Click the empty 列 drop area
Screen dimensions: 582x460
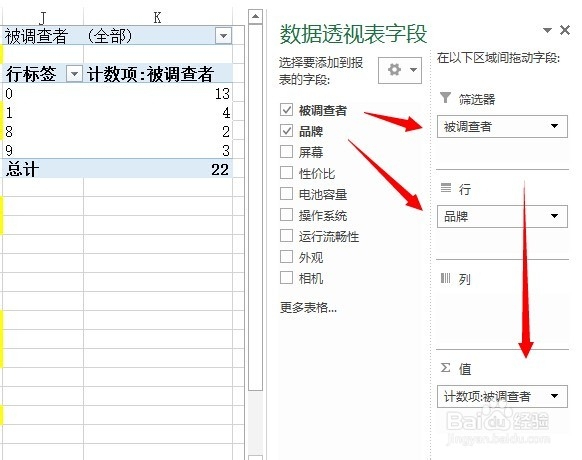coord(502,319)
